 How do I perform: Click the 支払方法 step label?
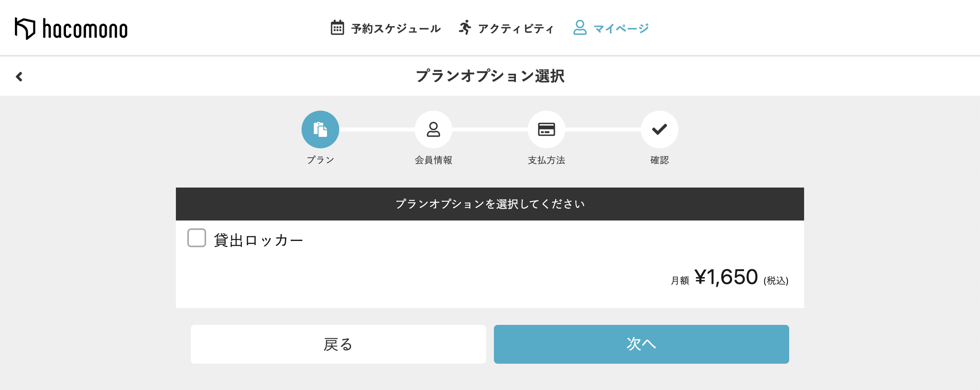(x=547, y=160)
